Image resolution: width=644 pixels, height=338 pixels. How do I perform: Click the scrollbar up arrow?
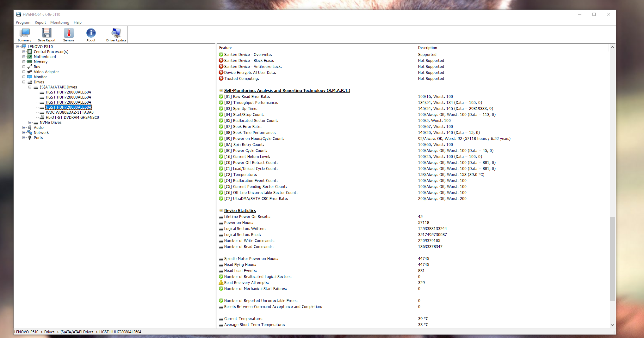click(612, 47)
